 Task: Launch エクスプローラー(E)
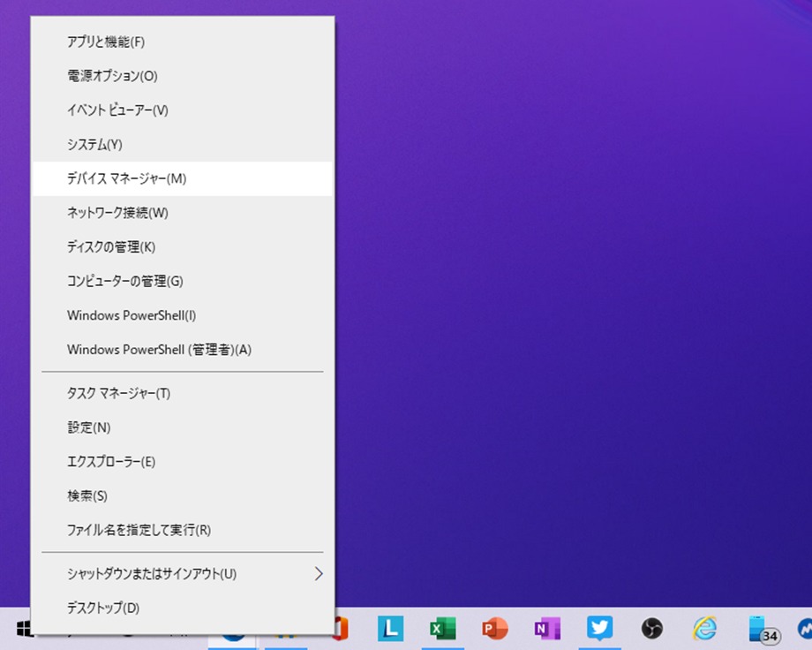click(183, 461)
